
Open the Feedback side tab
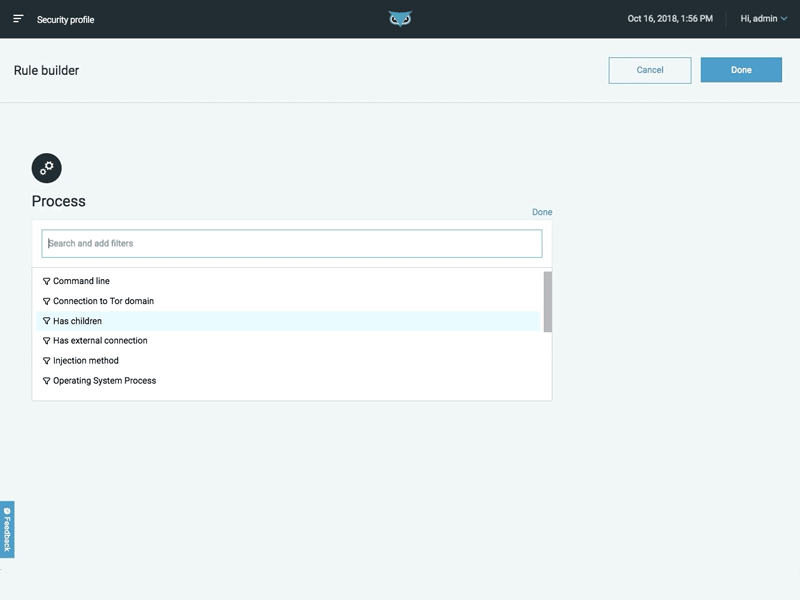tap(7, 529)
